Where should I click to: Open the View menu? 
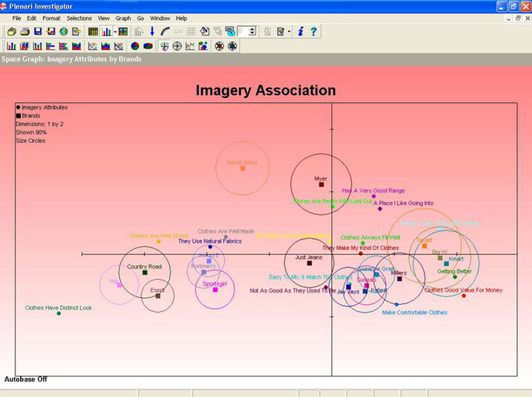(x=103, y=18)
